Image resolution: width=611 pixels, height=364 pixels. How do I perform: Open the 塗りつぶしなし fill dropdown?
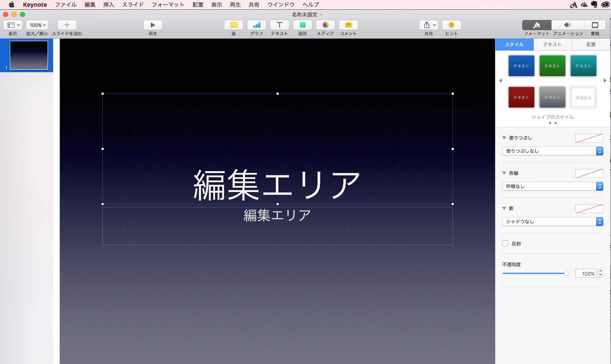[x=552, y=151]
